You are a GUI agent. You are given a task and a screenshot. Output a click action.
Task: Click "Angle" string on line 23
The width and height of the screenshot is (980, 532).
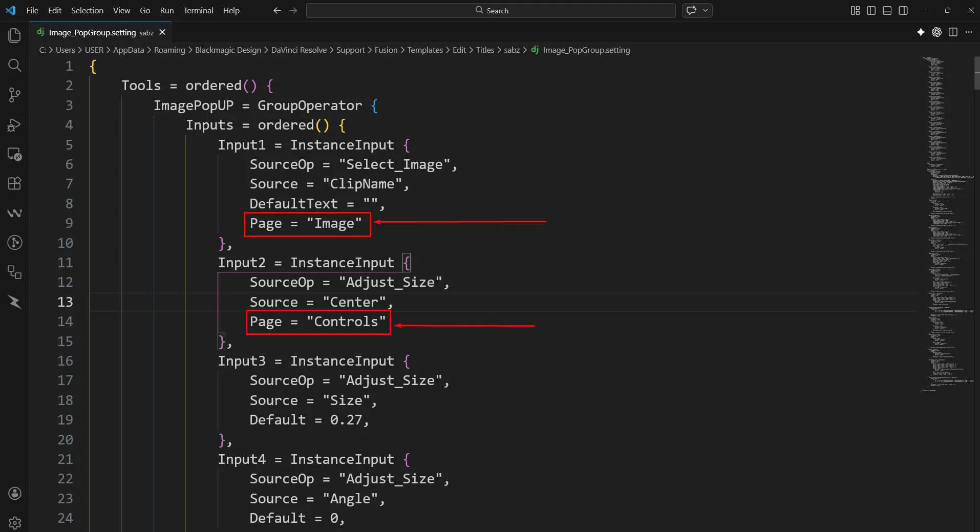tap(350, 499)
